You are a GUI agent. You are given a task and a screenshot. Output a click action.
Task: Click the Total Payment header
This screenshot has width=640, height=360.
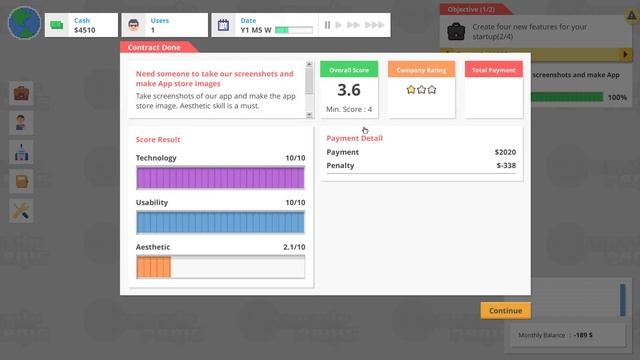pyautogui.click(x=493, y=70)
